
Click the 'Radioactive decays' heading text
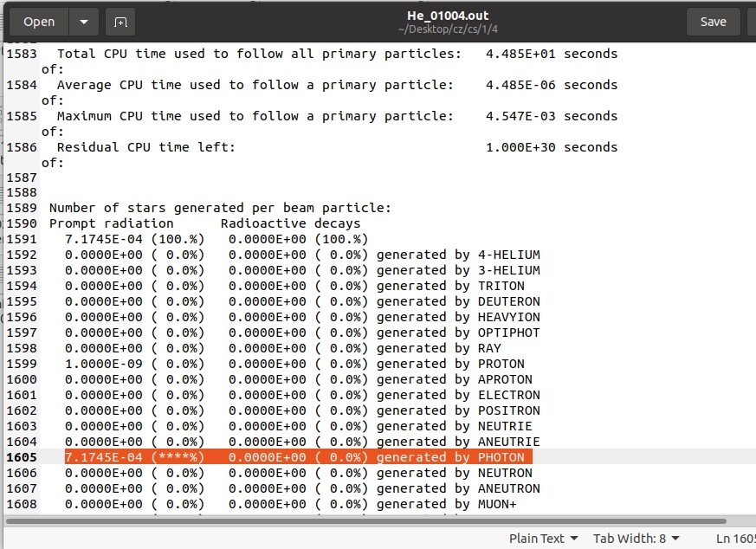290,223
